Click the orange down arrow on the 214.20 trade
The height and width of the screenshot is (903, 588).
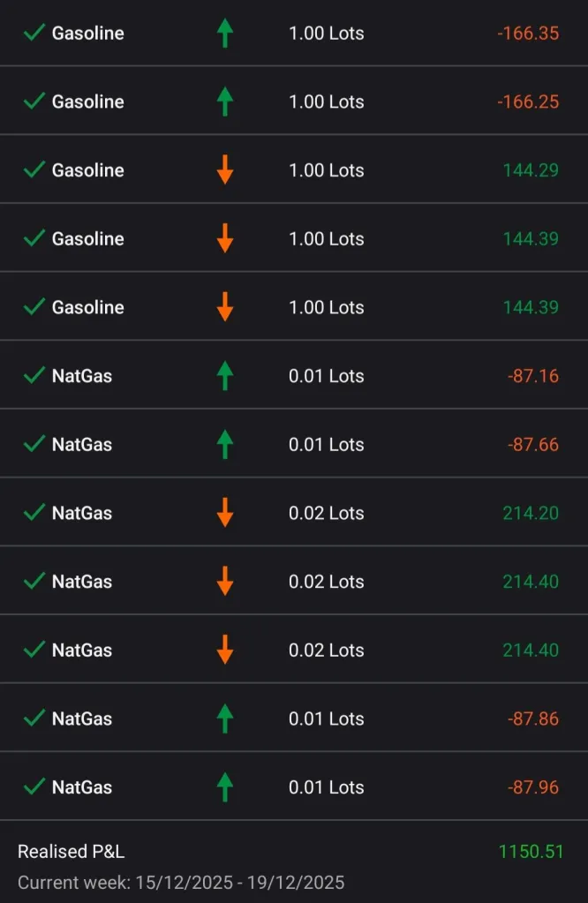pos(225,512)
